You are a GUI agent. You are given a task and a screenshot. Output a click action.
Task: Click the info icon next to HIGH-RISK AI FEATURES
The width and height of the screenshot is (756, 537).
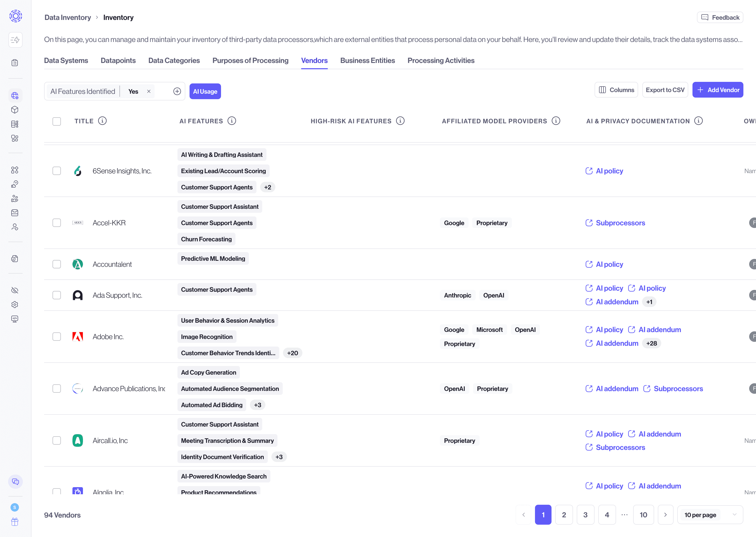click(x=400, y=121)
